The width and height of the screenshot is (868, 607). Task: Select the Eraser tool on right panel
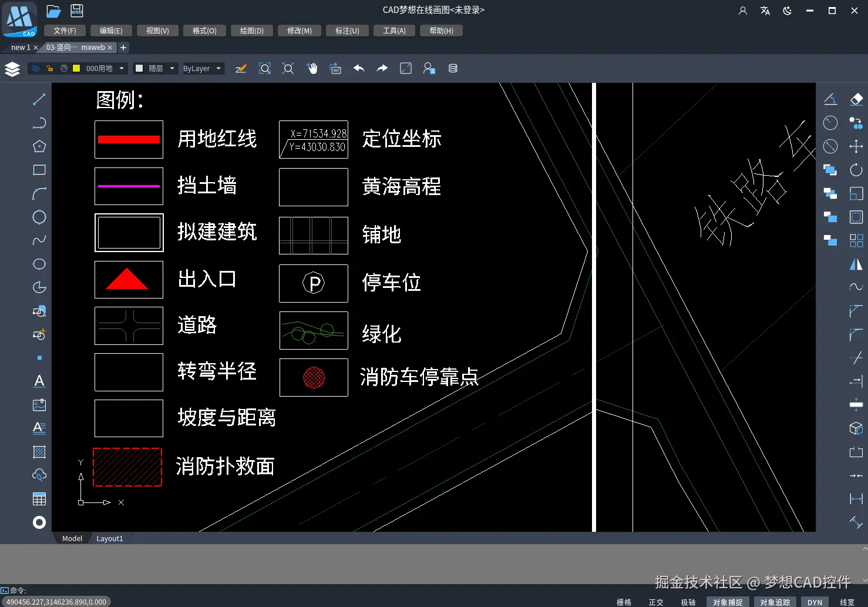click(856, 99)
